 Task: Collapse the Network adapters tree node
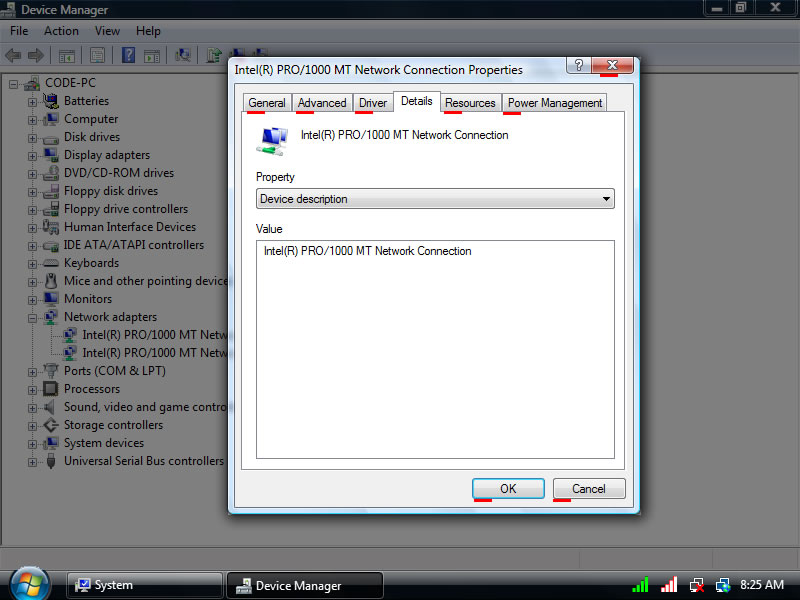(33, 317)
